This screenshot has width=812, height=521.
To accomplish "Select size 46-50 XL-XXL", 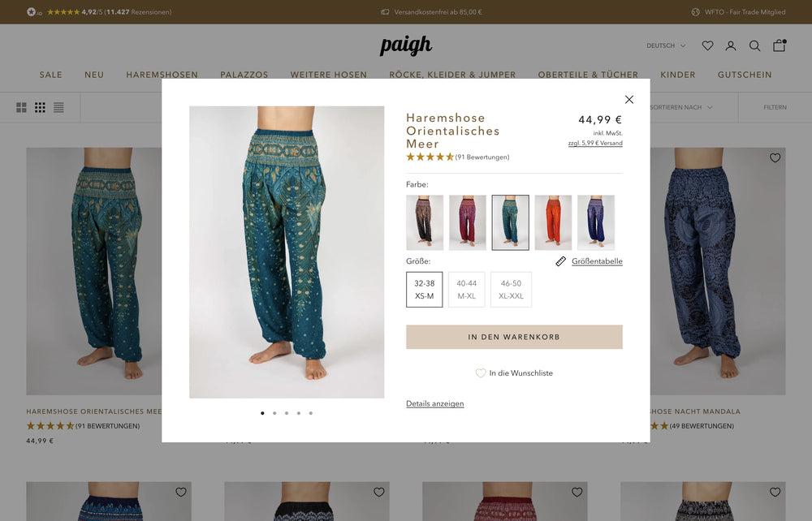I will (511, 290).
